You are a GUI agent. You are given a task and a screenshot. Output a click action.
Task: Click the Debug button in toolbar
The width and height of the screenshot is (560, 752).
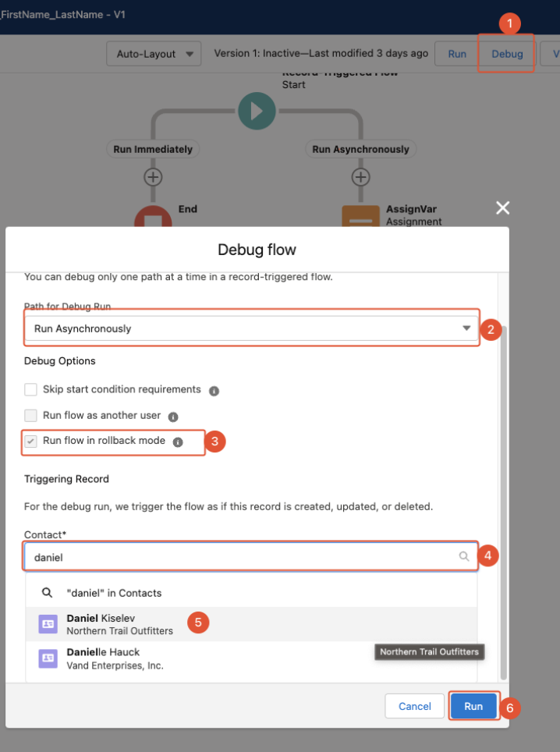(506, 54)
